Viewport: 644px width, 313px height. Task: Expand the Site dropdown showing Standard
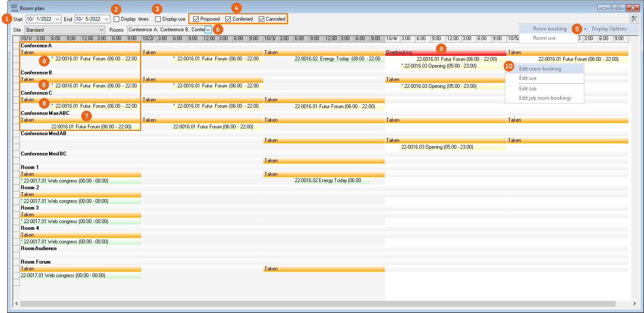tap(101, 30)
